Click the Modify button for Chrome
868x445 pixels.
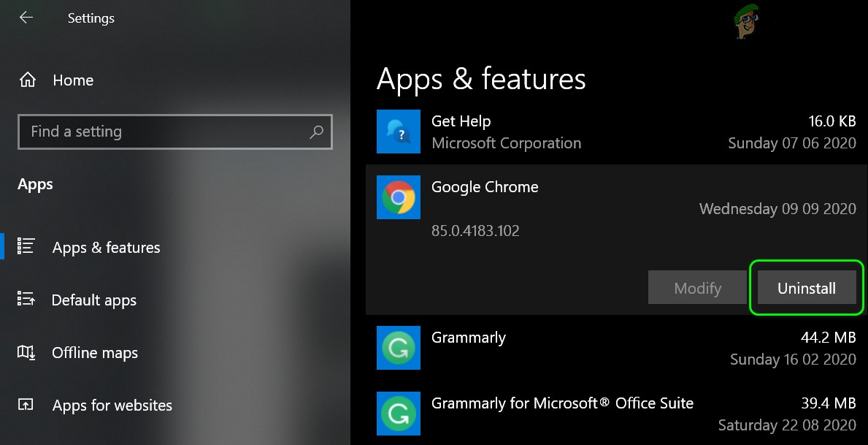(x=696, y=287)
